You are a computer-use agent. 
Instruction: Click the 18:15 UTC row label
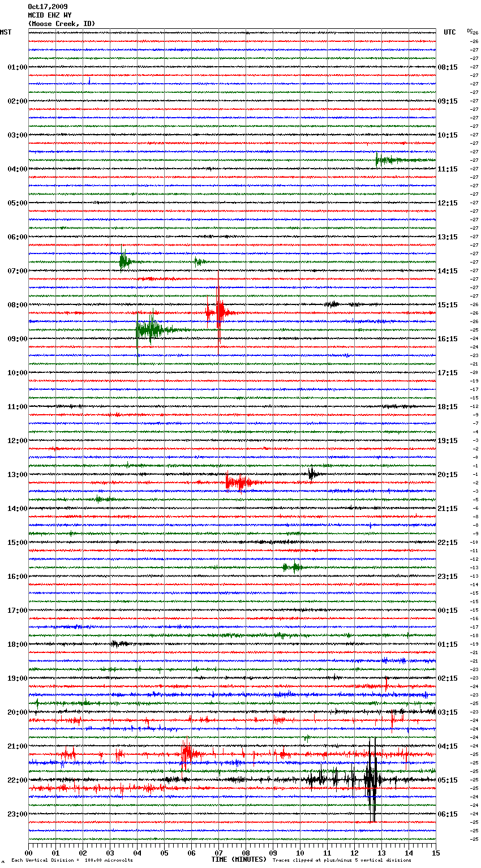(x=448, y=407)
